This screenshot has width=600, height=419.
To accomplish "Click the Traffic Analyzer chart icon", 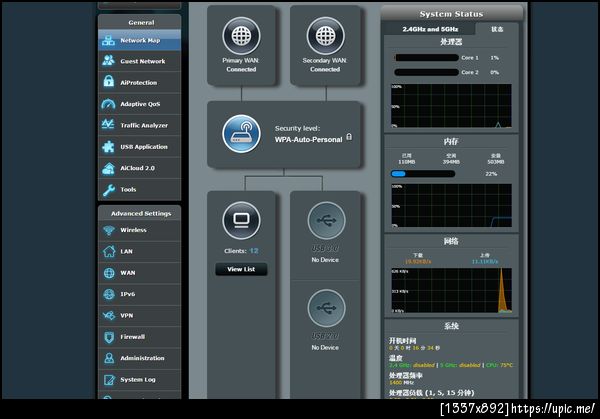I will (x=109, y=125).
